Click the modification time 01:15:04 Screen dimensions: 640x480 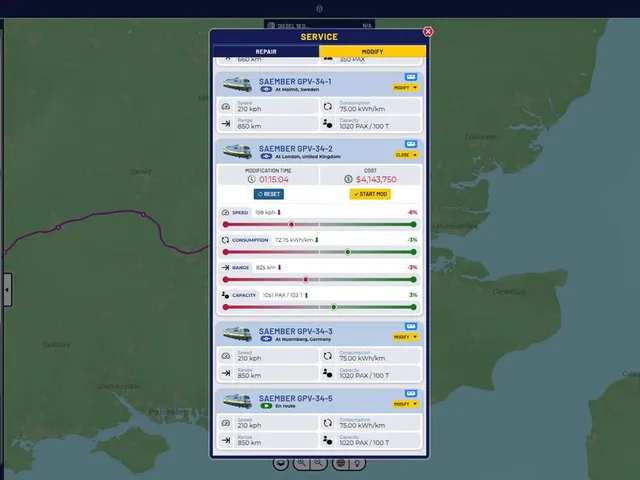coord(274,179)
